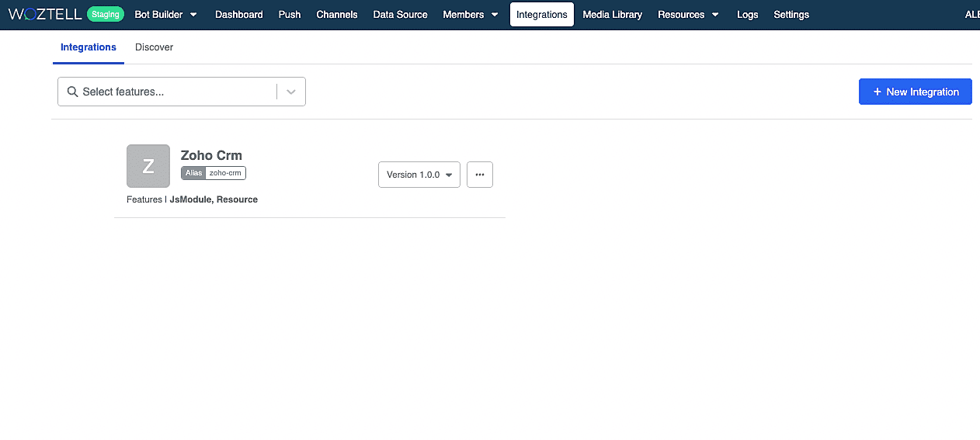Viewport: 980px width, 440px height.
Task: Create a New Integration
Action: [916, 92]
